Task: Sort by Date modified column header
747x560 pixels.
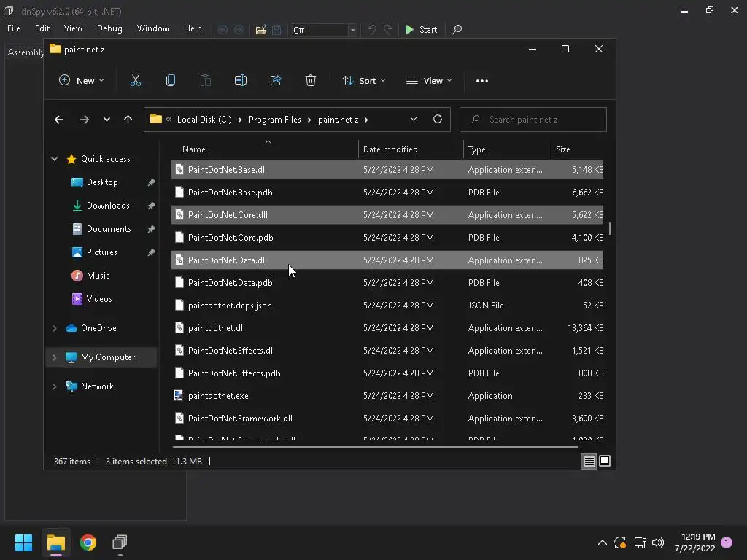Action: coord(411,149)
